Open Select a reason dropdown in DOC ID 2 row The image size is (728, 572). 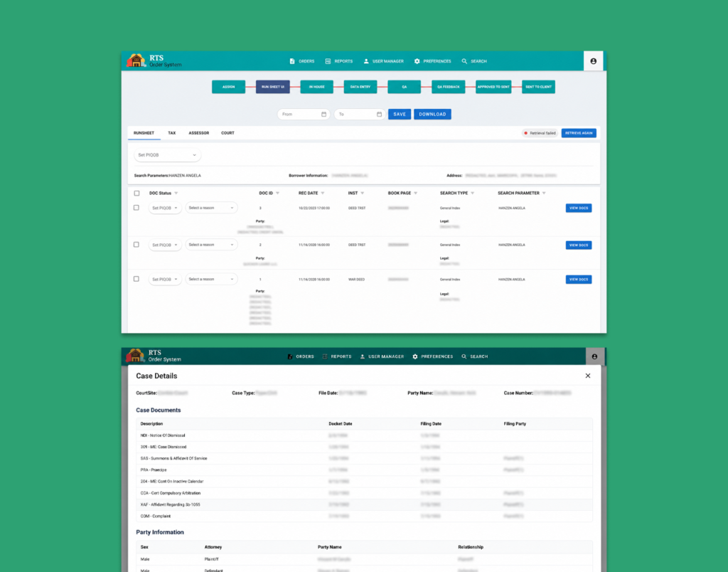(x=211, y=245)
